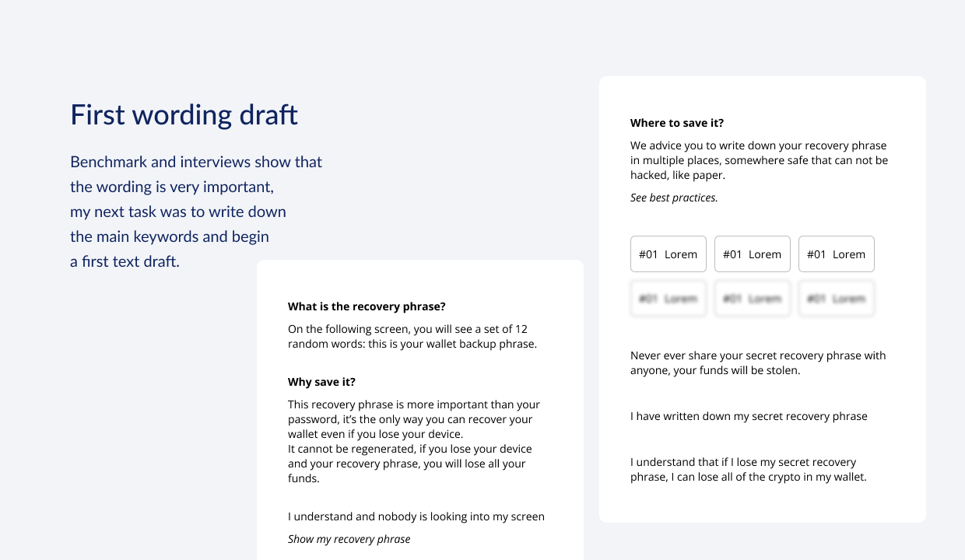The image size is (965, 560).
Task: Click the 'See best practices.' link
Action: click(x=674, y=198)
